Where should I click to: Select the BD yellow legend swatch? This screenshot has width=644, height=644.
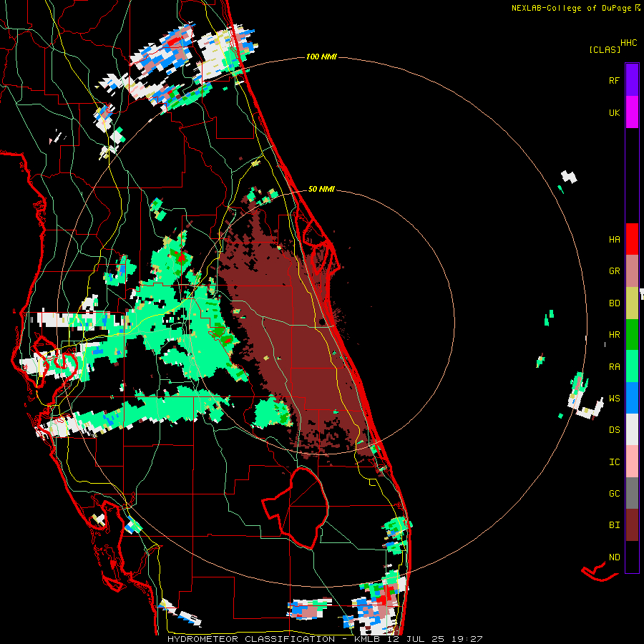tap(632, 303)
